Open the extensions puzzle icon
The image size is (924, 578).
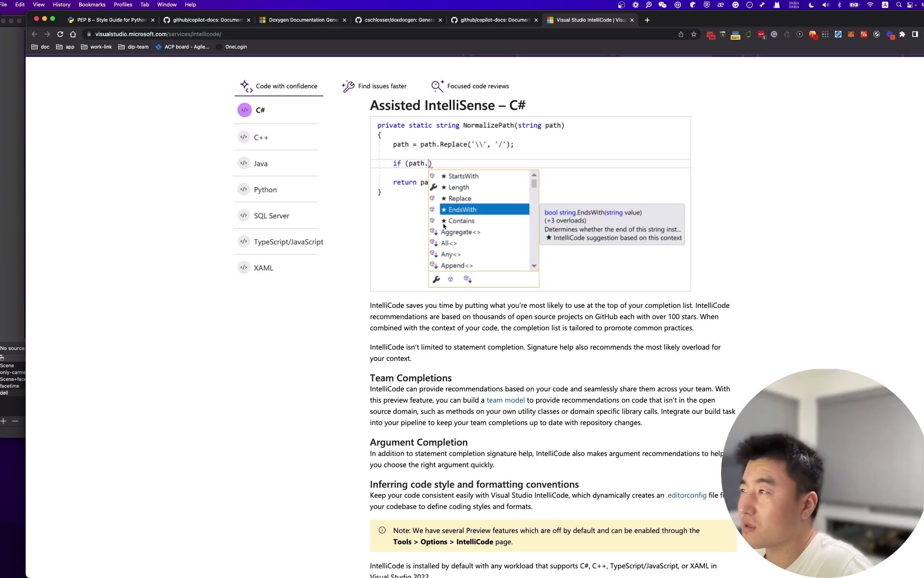pyautogui.click(x=902, y=34)
